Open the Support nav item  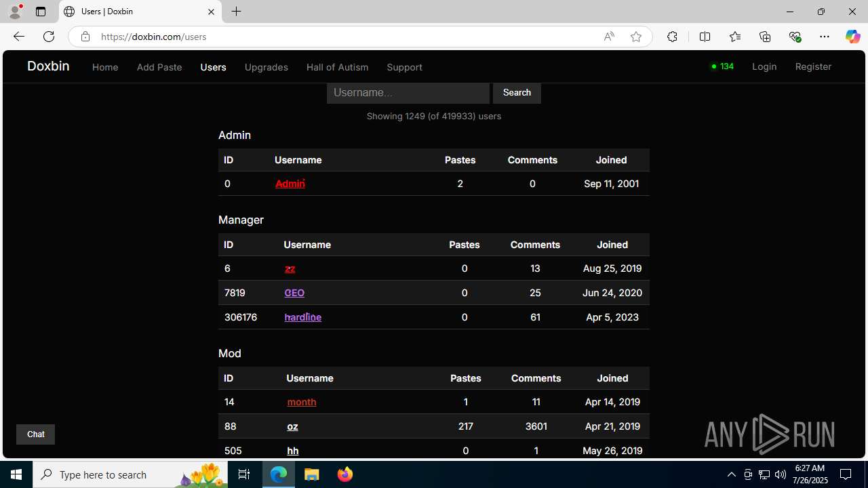point(404,67)
